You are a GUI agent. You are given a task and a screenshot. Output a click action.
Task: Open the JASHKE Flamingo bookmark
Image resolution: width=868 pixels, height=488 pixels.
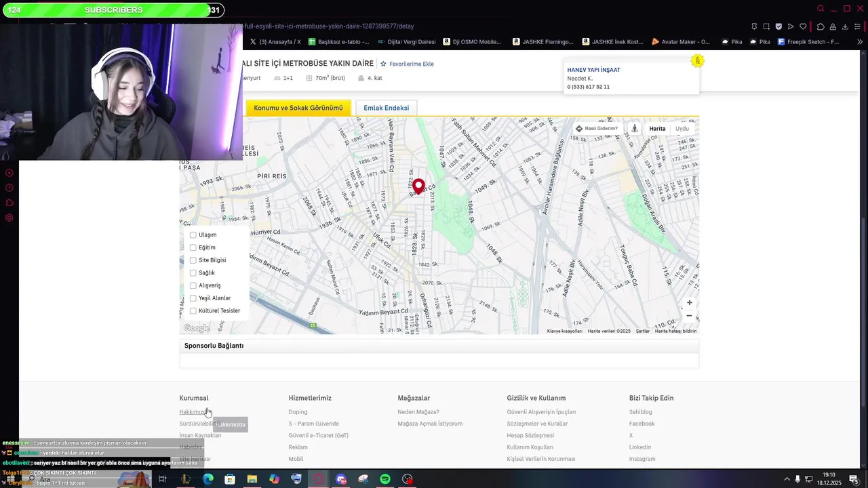click(542, 41)
